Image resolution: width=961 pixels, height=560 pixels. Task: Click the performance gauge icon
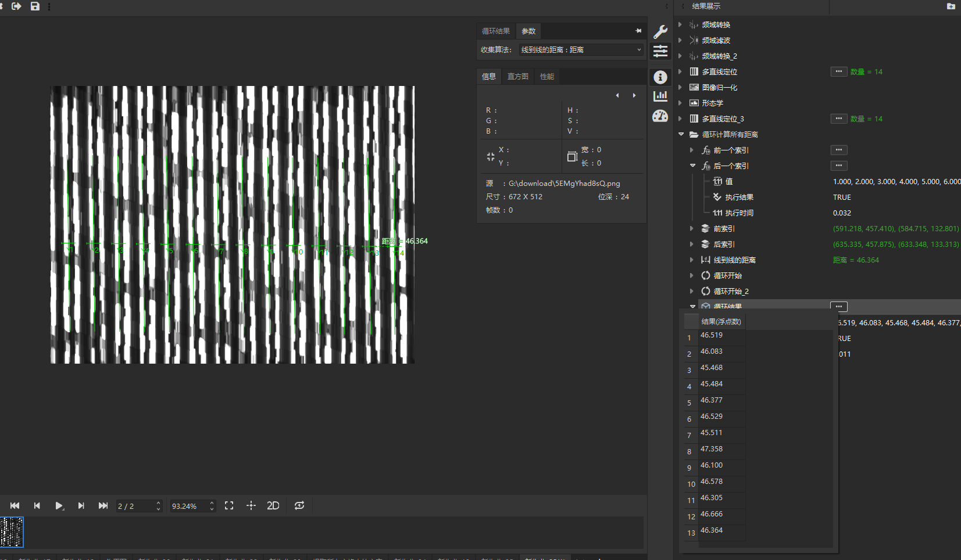[660, 116]
